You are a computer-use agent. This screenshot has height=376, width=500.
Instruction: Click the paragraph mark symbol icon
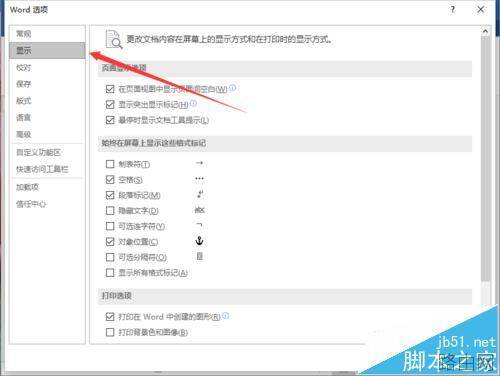pos(200,194)
